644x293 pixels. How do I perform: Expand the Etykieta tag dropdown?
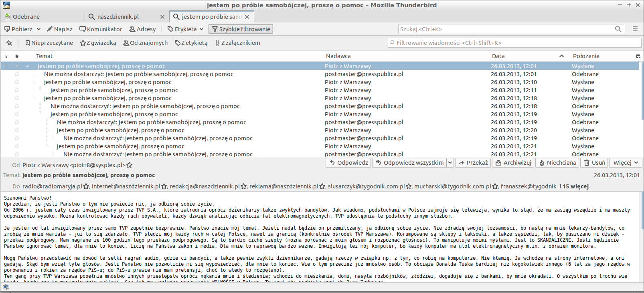coord(186,29)
